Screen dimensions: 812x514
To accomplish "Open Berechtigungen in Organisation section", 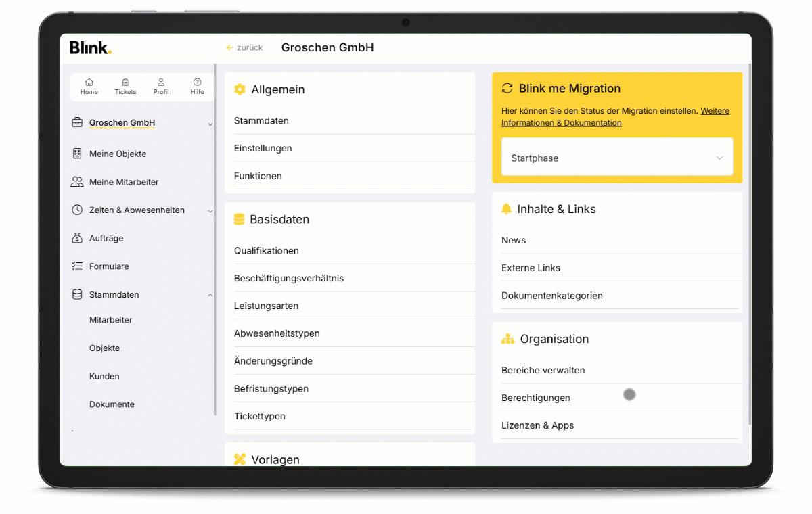I will [x=536, y=398].
